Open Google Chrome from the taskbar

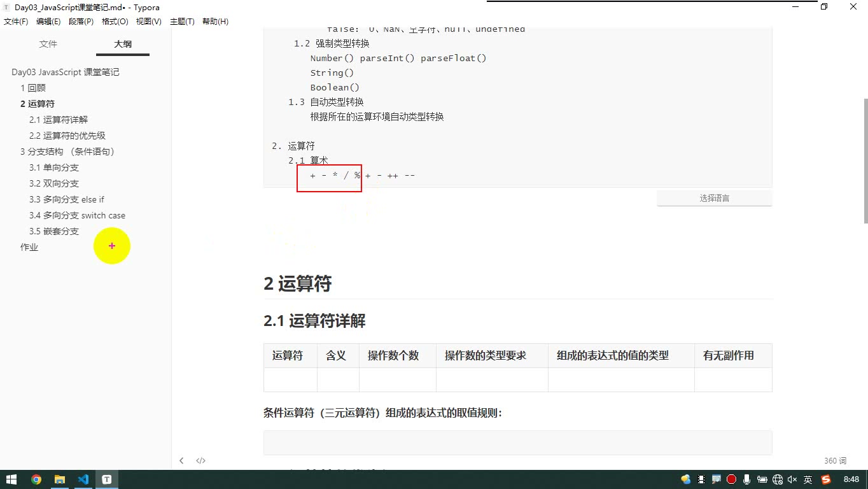point(36,479)
